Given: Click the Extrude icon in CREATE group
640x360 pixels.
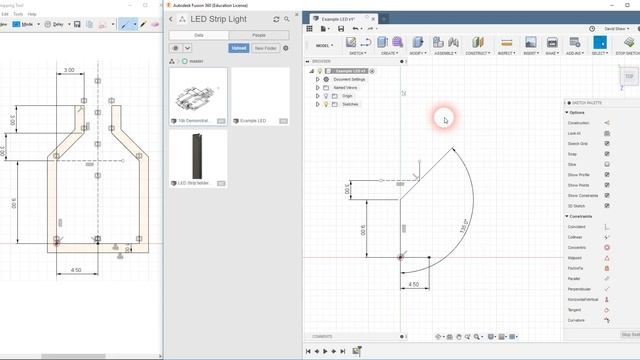Looking at the screenshot, I should (x=382, y=42).
